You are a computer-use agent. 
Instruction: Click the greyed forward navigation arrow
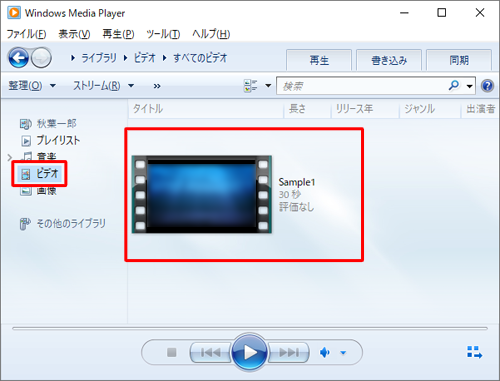click(x=41, y=58)
